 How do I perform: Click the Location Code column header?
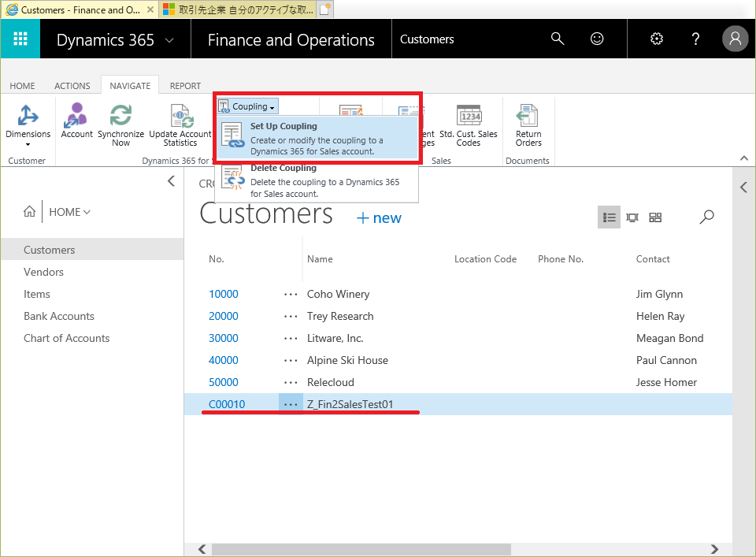[485, 259]
